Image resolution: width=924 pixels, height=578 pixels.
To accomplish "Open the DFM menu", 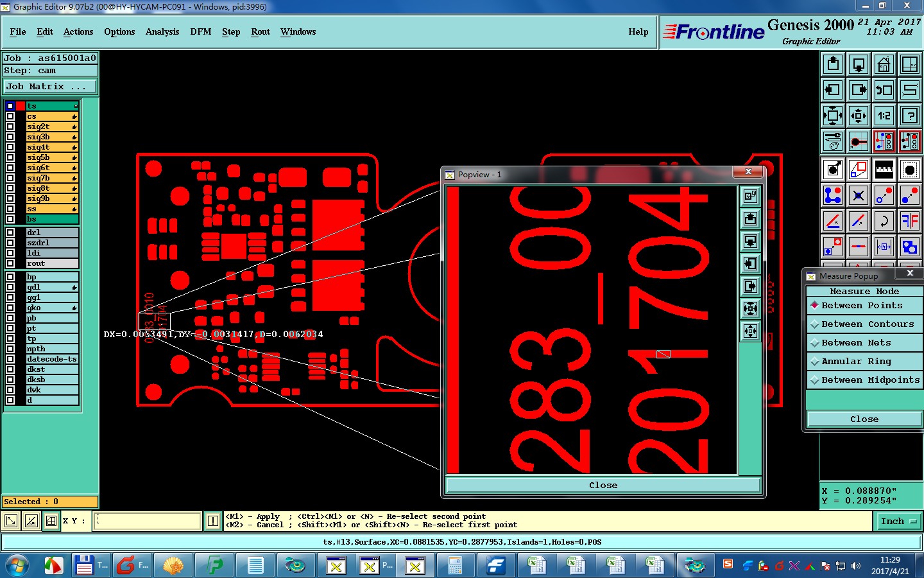I will click(x=201, y=31).
